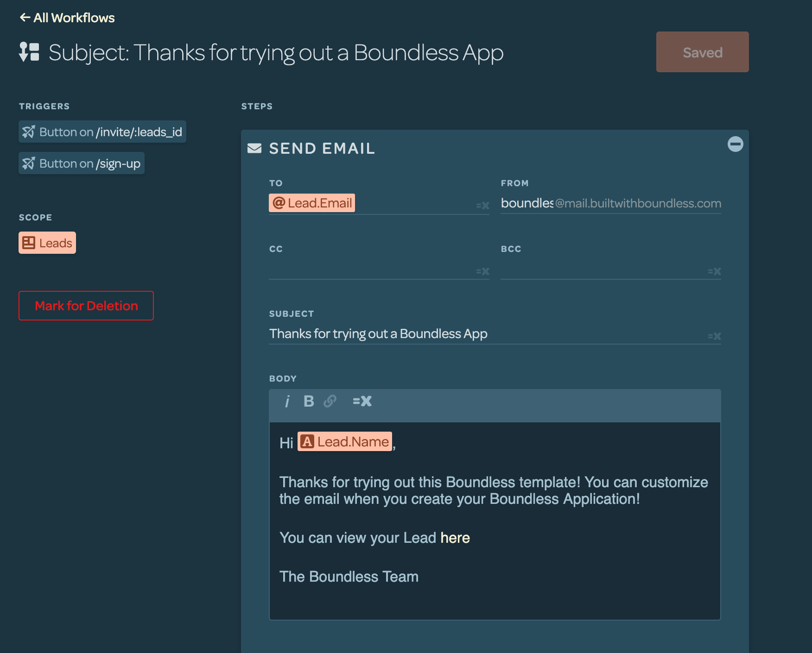Click the 'here' link in body
This screenshot has width=812, height=653.
coord(455,538)
